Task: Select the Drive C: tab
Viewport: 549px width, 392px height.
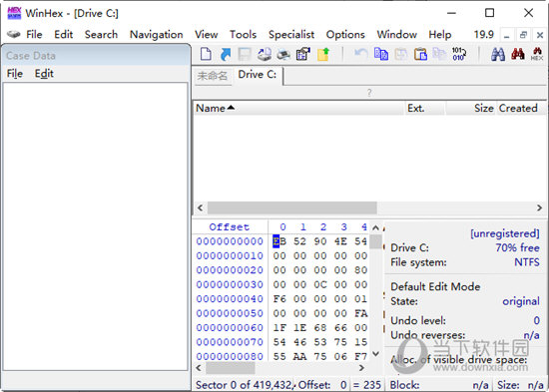Action: click(x=258, y=75)
